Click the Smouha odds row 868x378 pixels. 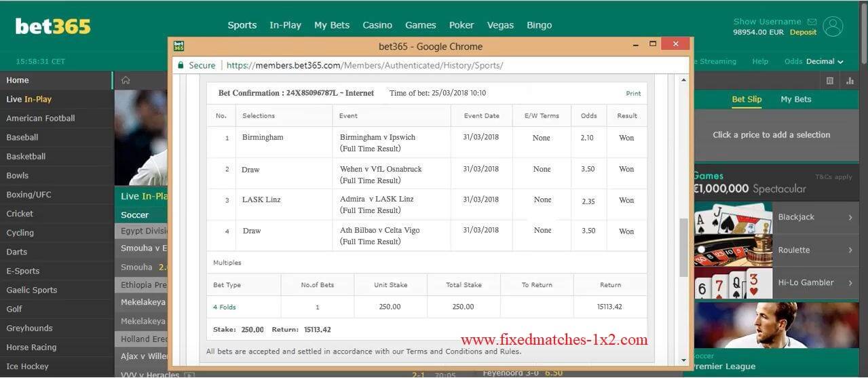click(x=141, y=267)
